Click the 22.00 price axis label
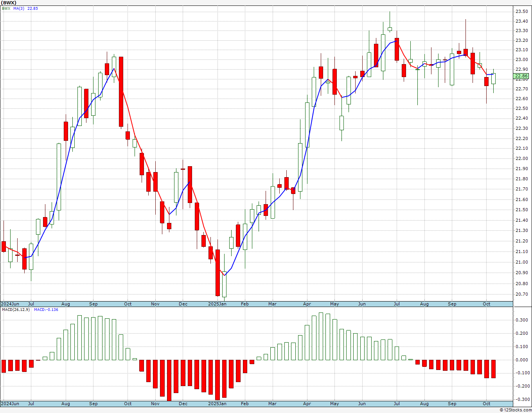 click(521, 158)
